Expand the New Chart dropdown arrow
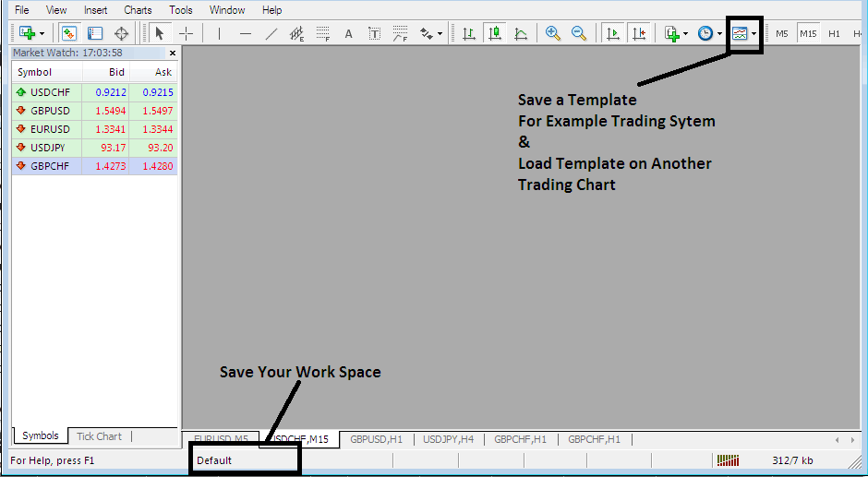The width and height of the screenshot is (868, 477). 39,33
